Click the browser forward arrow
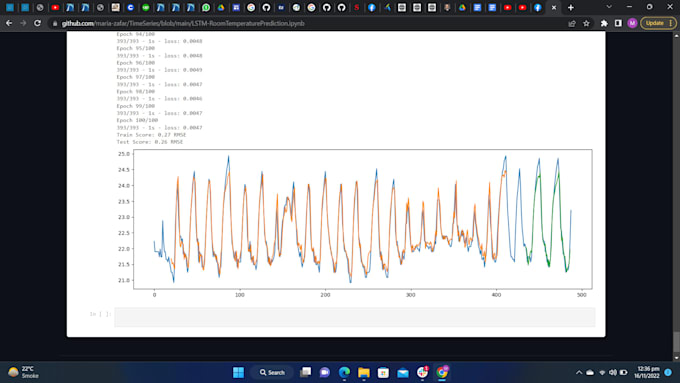The height and width of the screenshot is (383, 680). pos(23,23)
